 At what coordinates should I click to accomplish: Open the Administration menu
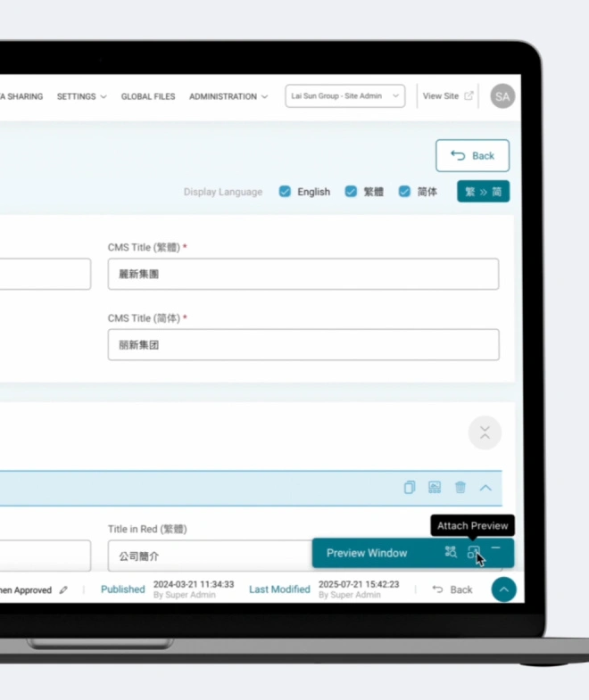pos(228,96)
